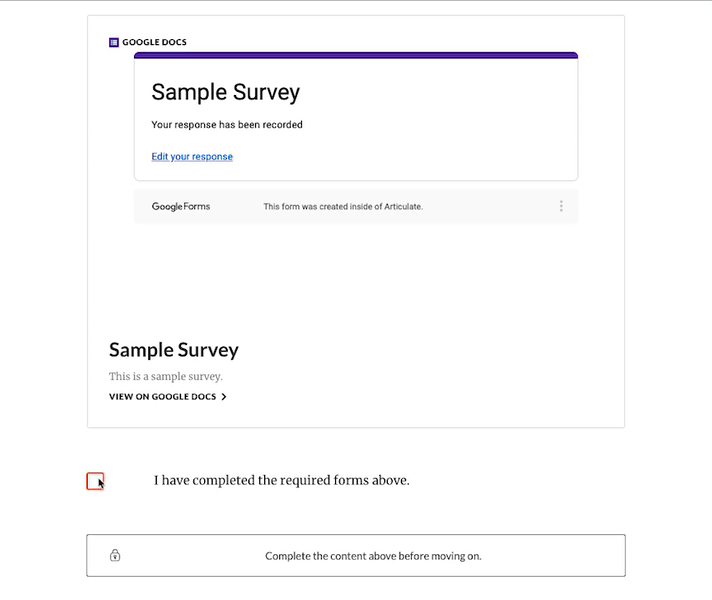Click the 'I have completed the required forms' label

pos(282,480)
